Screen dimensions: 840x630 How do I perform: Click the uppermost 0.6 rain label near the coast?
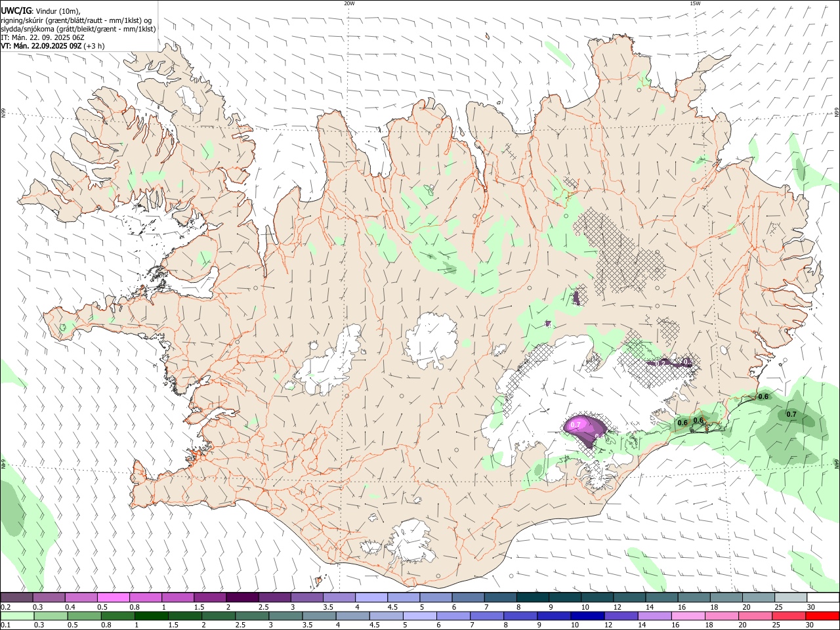tap(763, 396)
